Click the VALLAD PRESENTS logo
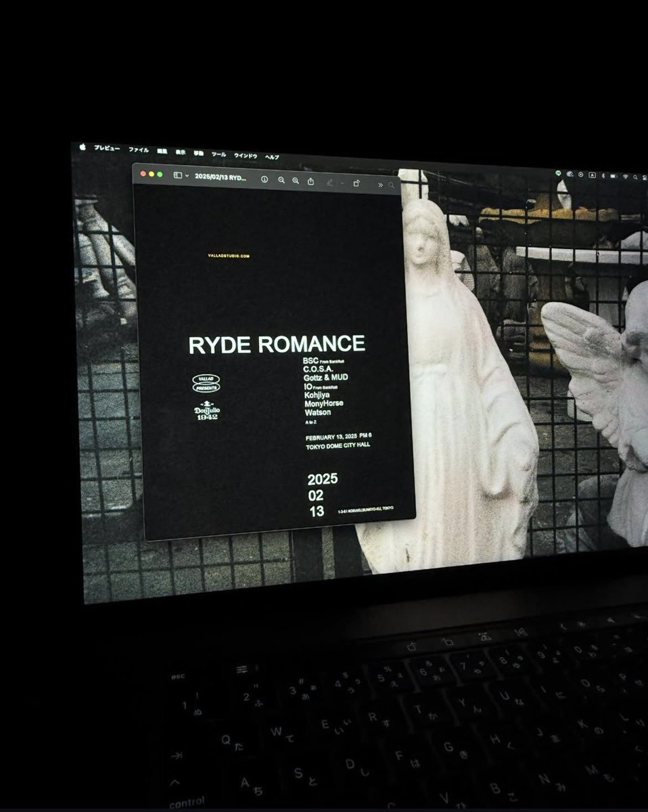Viewport: 648px width, 812px height. point(206,384)
